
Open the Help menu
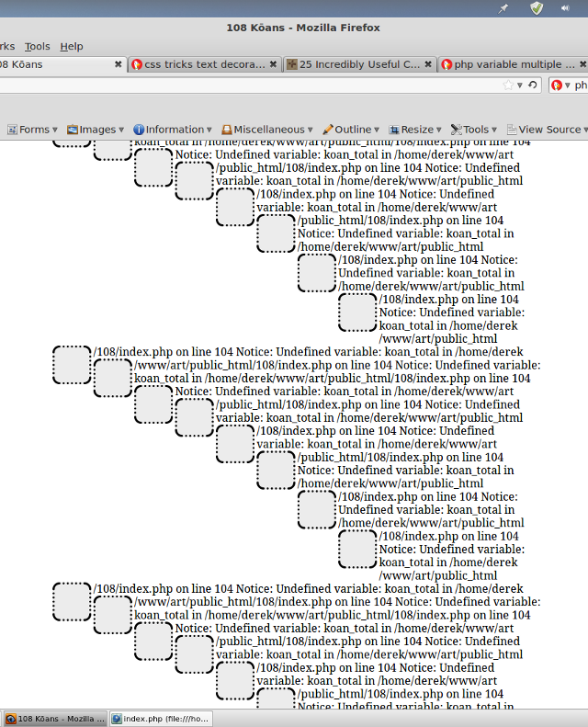[72, 46]
